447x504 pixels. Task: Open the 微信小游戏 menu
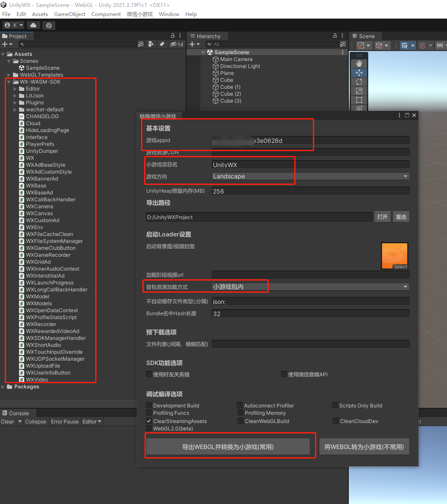[x=140, y=14]
